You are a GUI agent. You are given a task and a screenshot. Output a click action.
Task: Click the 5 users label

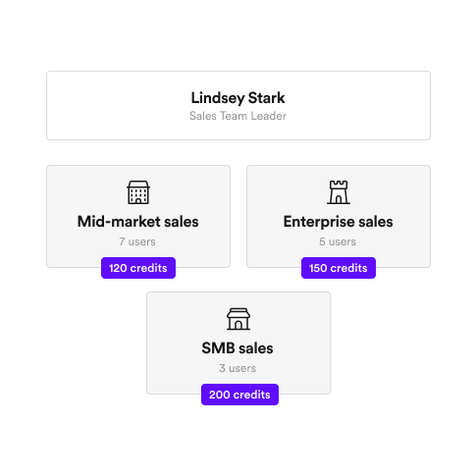(x=338, y=241)
